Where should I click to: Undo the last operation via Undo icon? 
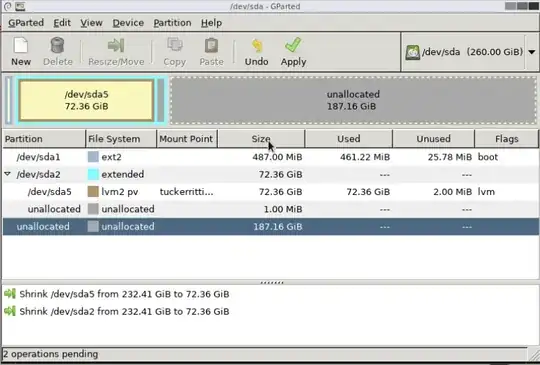point(257,45)
